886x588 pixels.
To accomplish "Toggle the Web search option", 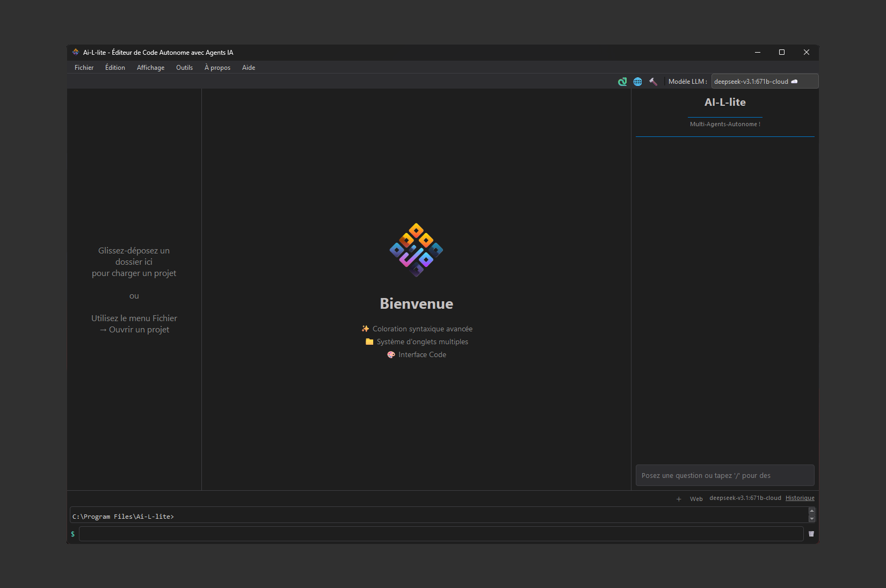I will 696,499.
